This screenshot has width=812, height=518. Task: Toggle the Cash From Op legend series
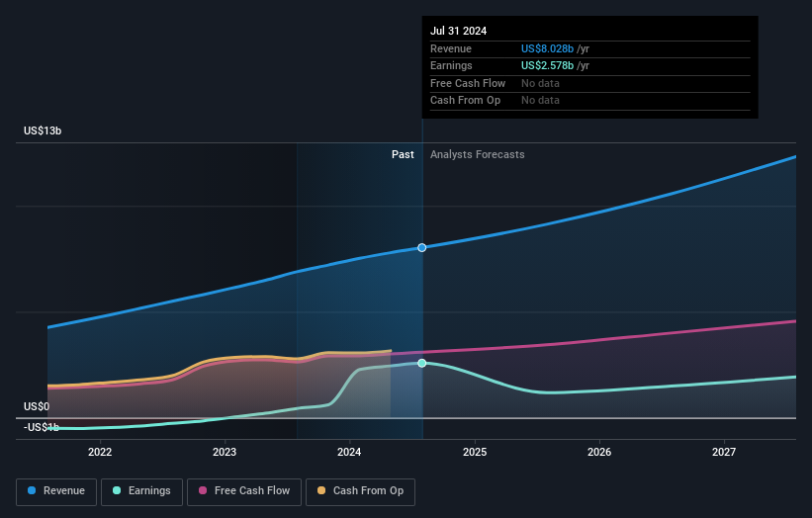(x=360, y=491)
